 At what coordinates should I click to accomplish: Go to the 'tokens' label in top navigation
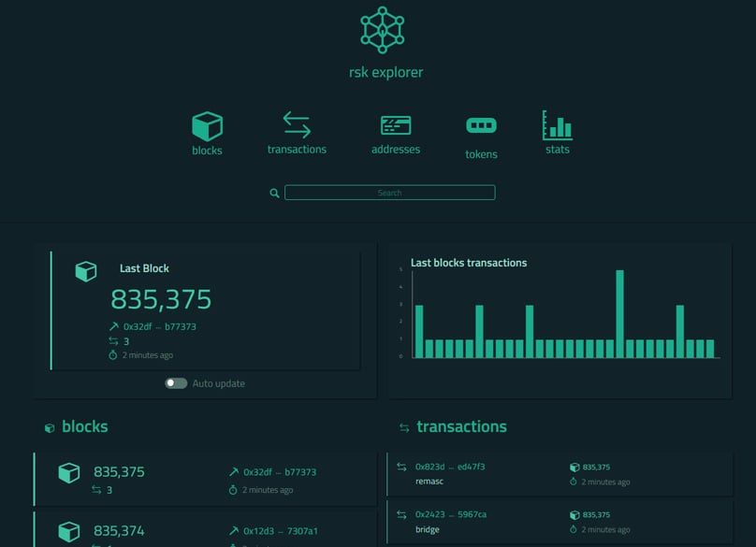481,154
